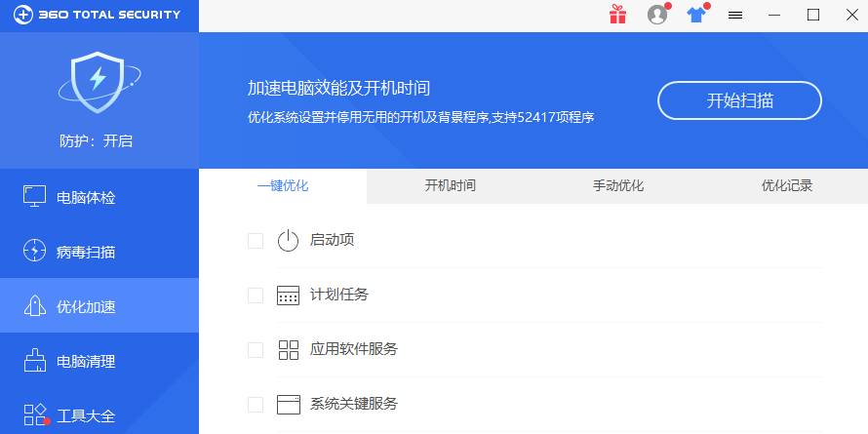
Task: Switch to the 手动优化 tab
Action: tap(618, 185)
